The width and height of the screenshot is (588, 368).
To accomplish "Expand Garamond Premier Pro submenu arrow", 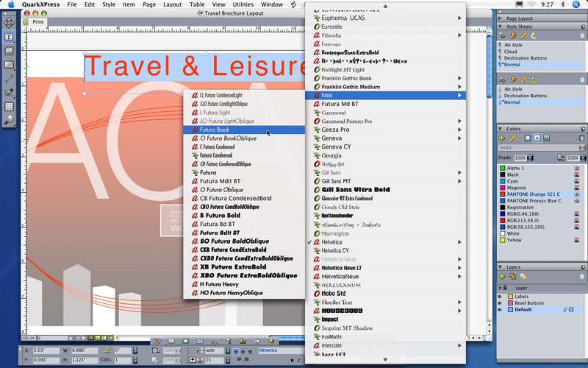I will point(459,121).
